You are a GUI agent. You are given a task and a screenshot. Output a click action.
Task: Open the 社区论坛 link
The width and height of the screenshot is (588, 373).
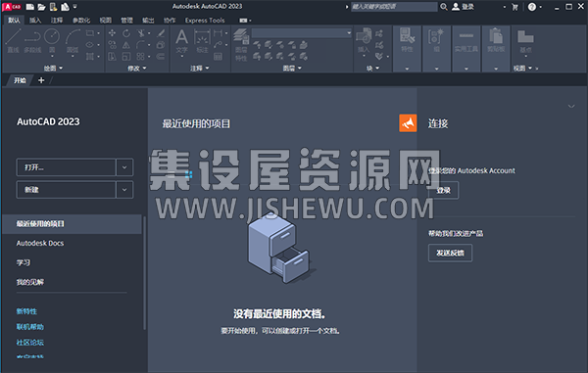30,343
